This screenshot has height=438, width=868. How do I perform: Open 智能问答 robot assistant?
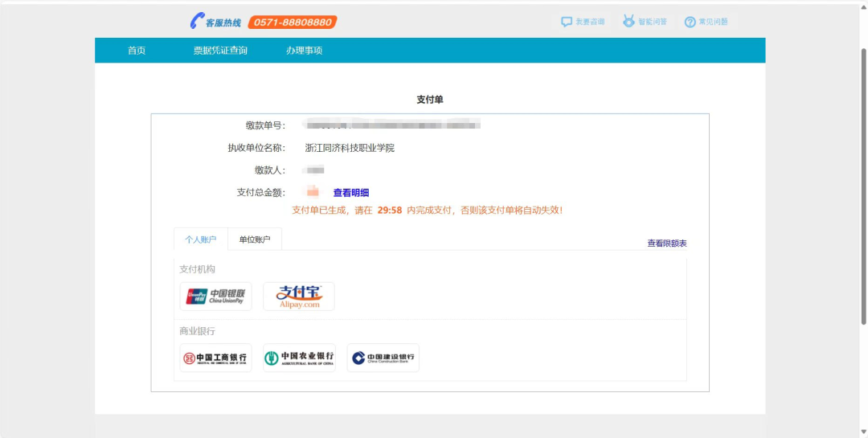pyautogui.click(x=645, y=22)
